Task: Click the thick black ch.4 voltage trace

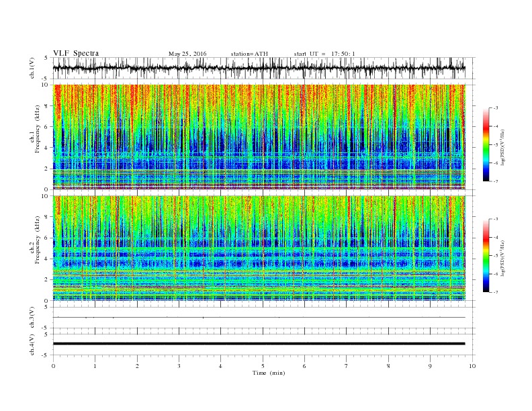Action: tap(259, 344)
